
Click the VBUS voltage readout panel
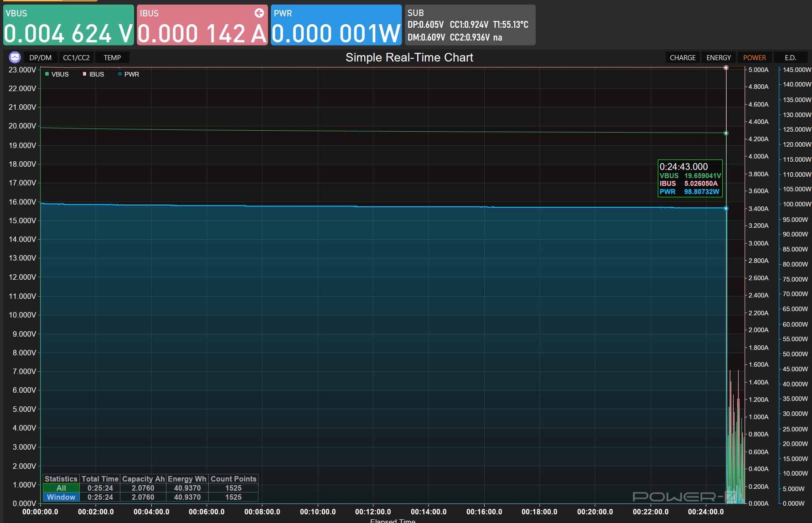point(68,26)
